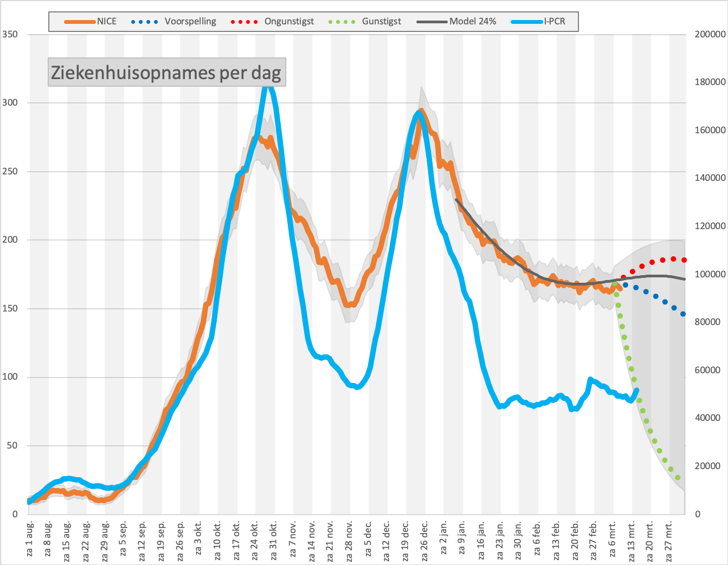Image resolution: width=728 pixels, height=565 pixels.
Task: Select the Voorspelling legend entry
Action: [x=174, y=22]
